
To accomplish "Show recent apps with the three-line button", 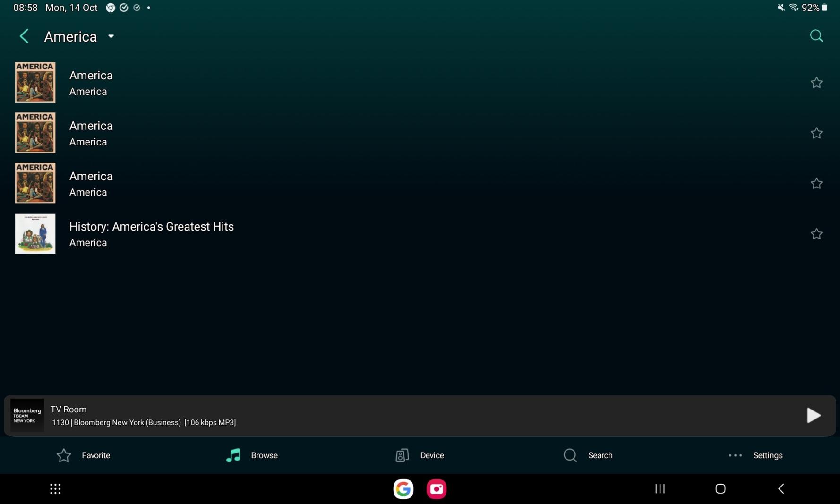I will [660, 489].
